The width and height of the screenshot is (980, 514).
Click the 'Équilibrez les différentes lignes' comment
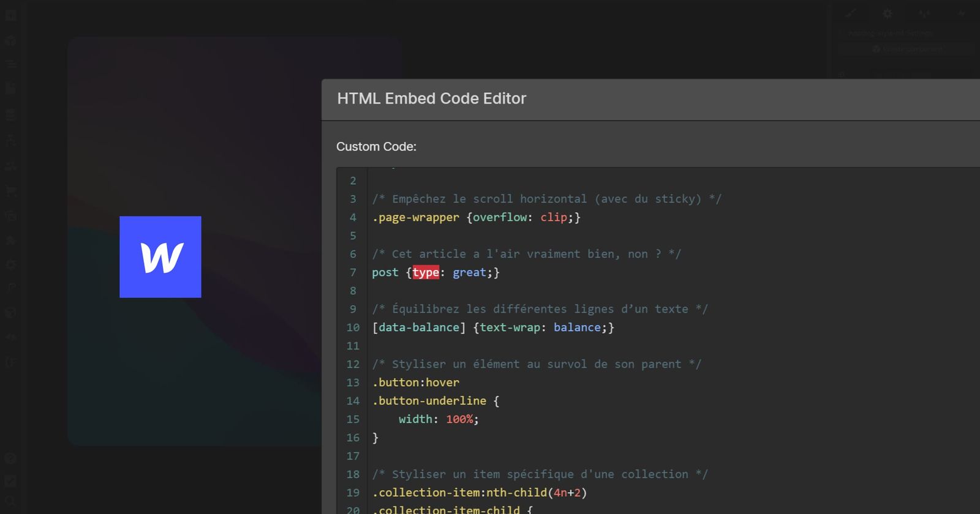[540, 309]
